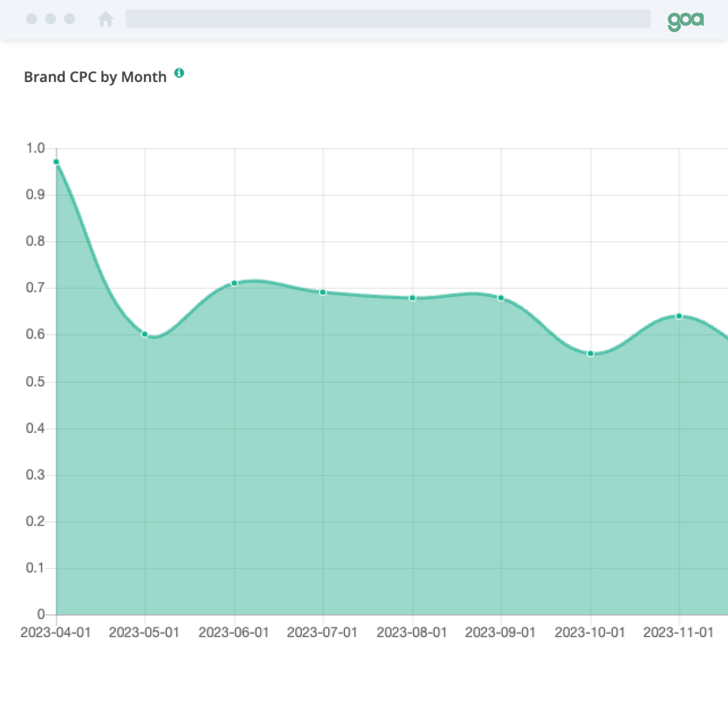Image resolution: width=728 pixels, height=728 pixels.
Task: Click the 2023-11-01 axis label
Action: [x=678, y=632]
